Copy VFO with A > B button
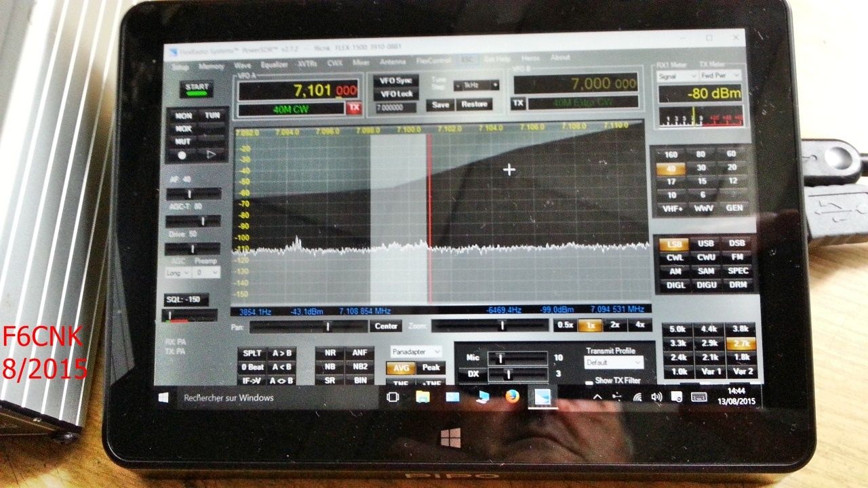 click(x=281, y=353)
